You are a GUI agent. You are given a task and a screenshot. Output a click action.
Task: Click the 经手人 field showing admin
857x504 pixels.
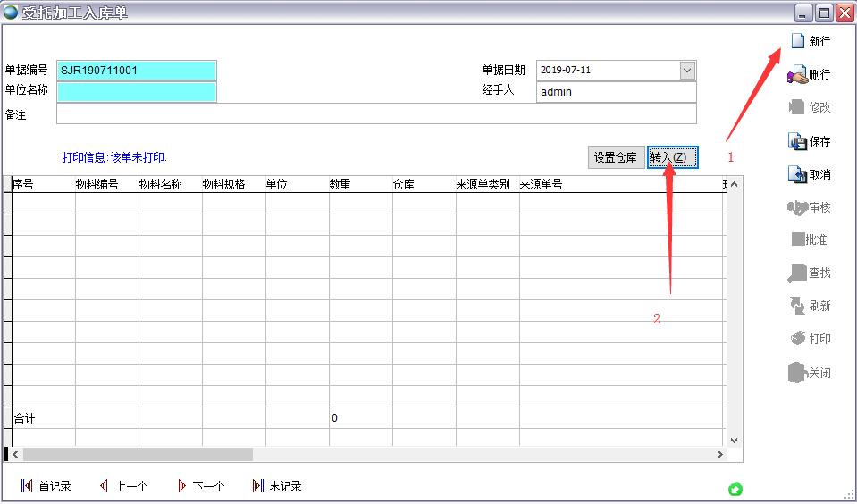616,92
